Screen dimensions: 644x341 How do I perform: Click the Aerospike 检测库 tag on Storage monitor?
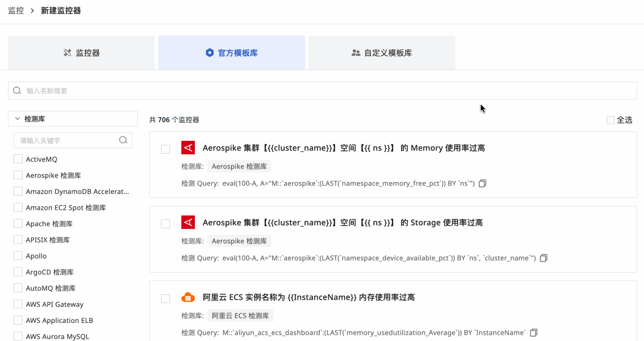point(239,241)
